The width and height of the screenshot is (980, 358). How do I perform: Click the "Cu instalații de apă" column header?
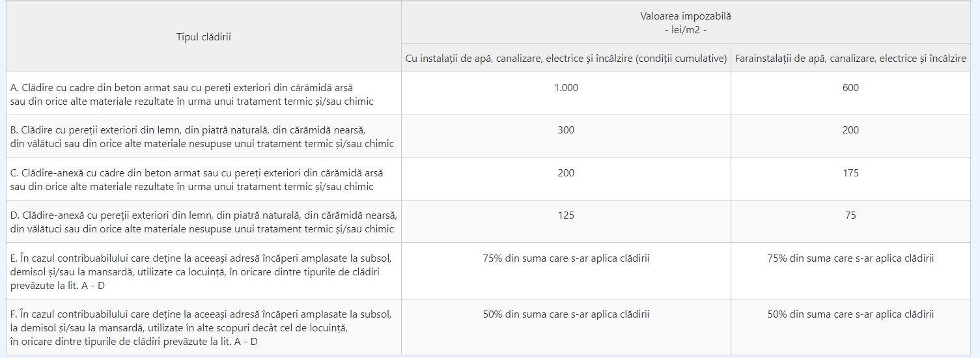pos(566,59)
